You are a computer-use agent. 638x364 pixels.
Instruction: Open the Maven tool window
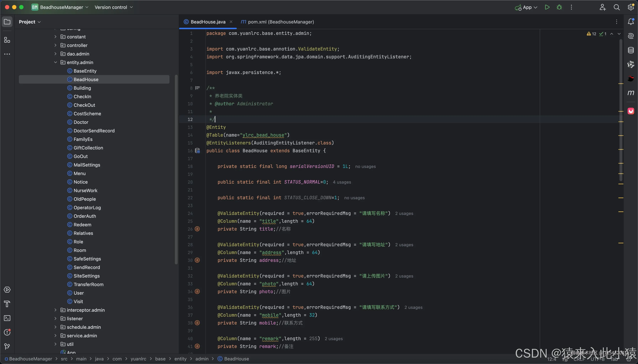tap(631, 93)
